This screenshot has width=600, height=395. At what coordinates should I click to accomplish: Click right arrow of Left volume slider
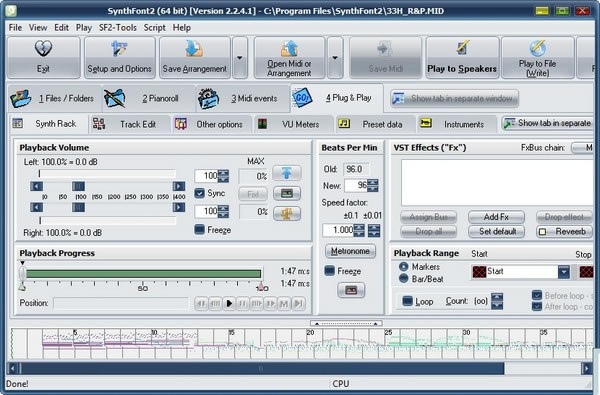179,186
